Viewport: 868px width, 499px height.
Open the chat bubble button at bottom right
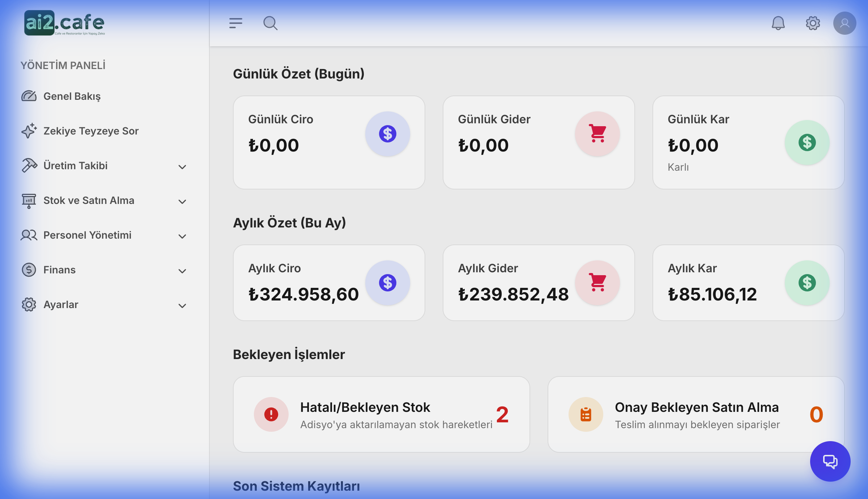tap(830, 462)
